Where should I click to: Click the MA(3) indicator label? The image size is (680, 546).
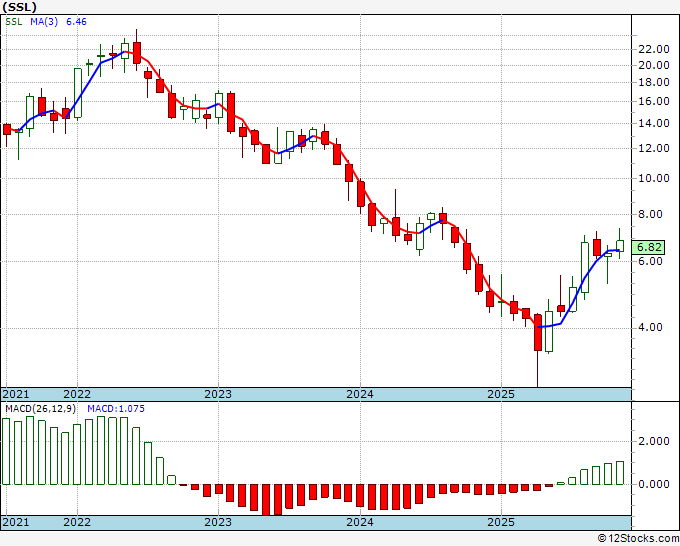(44, 21)
